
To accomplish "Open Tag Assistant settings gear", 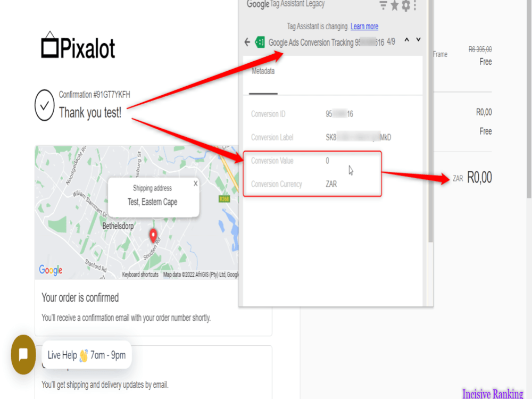I will pyautogui.click(x=406, y=5).
